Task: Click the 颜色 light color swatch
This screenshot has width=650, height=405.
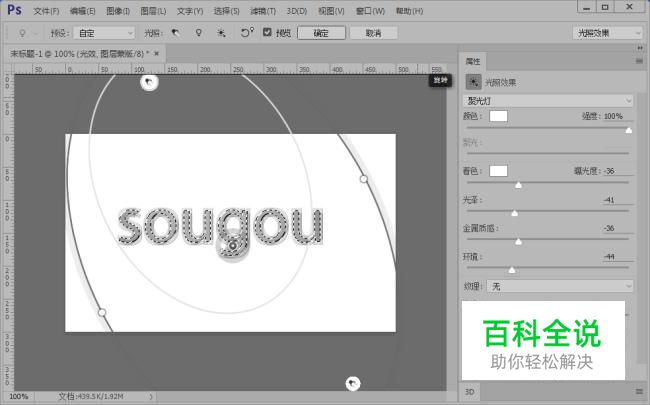Action: point(498,116)
